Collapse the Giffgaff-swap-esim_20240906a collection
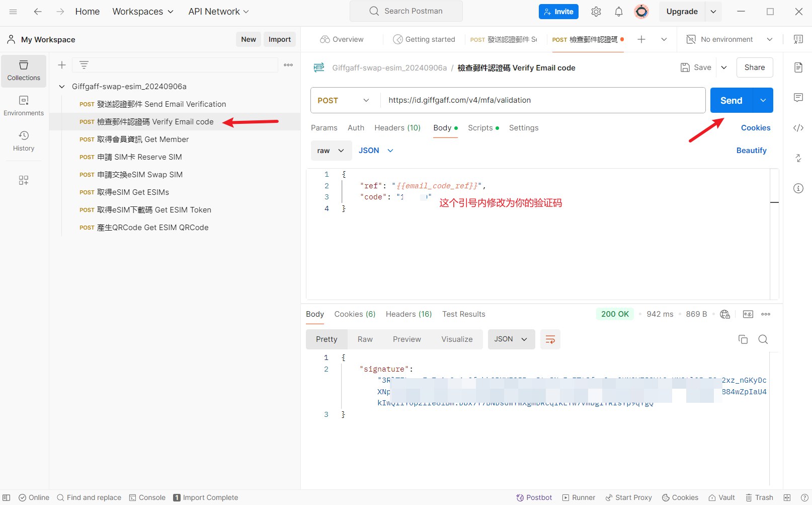This screenshot has width=812, height=505. click(x=62, y=87)
